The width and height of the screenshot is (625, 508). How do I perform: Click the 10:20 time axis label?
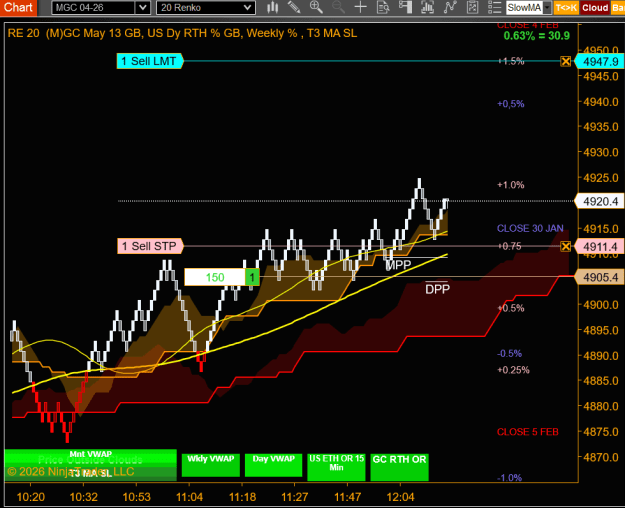coord(31,497)
